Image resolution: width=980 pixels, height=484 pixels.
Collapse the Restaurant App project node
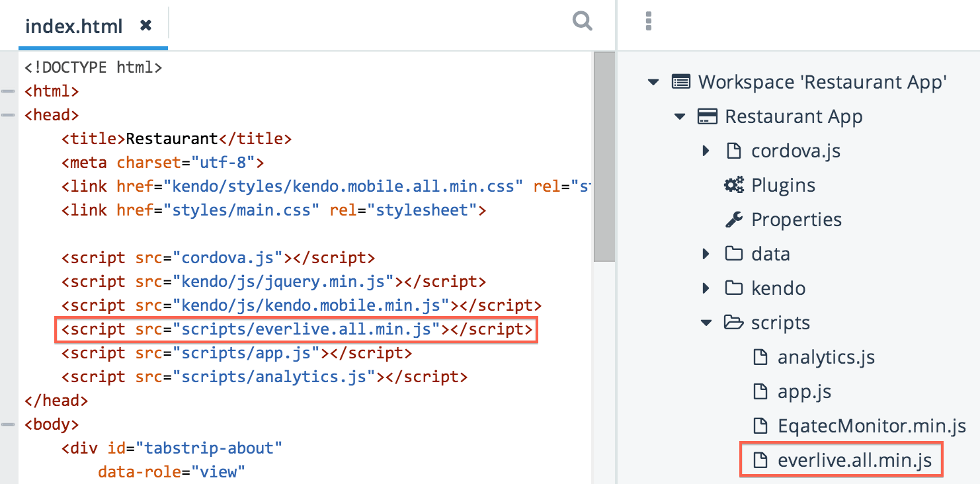(x=680, y=117)
